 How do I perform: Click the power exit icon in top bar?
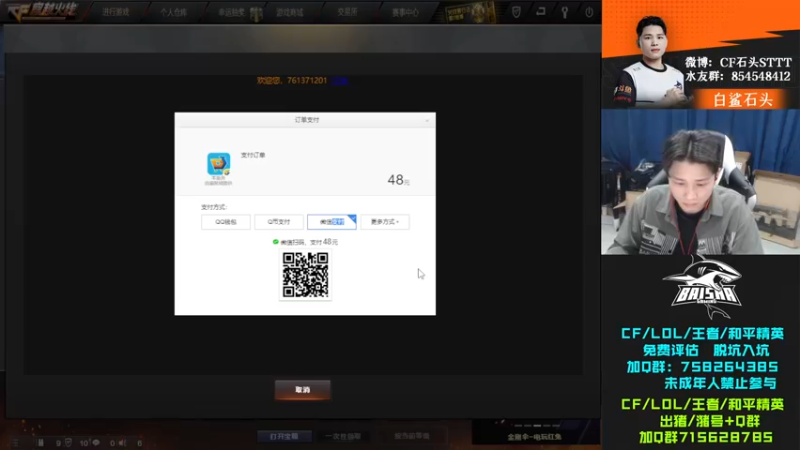coord(589,12)
